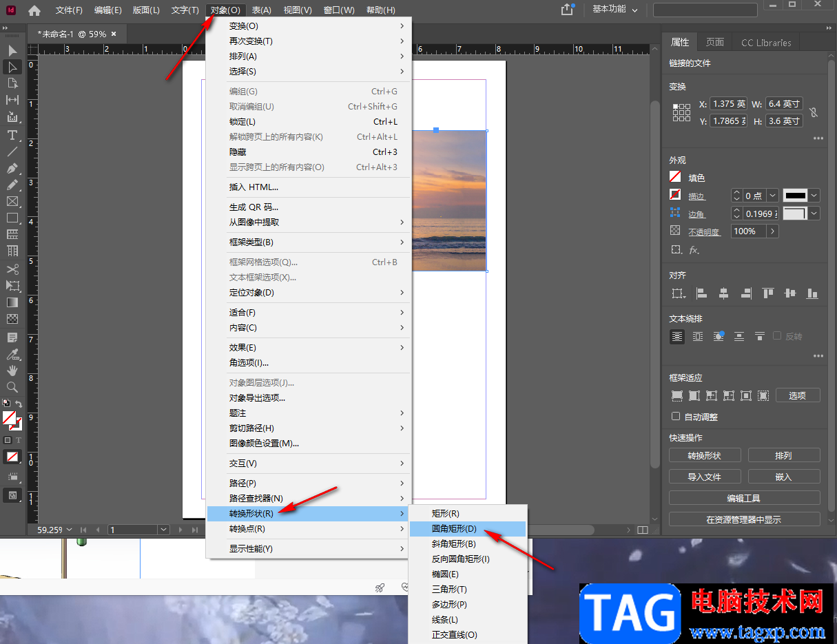Switch to the 页面 panel tab
The image size is (837, 644).
tap(714, 42)
